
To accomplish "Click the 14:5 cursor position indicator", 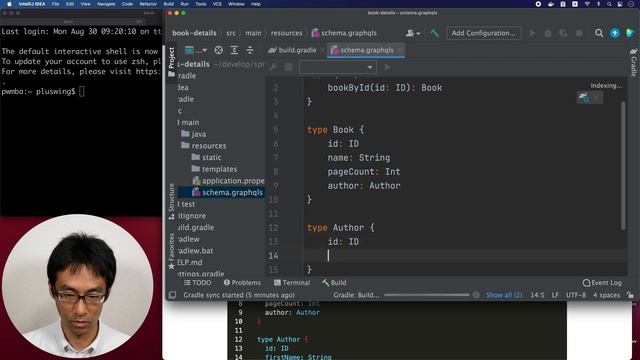I will point(537,295).
